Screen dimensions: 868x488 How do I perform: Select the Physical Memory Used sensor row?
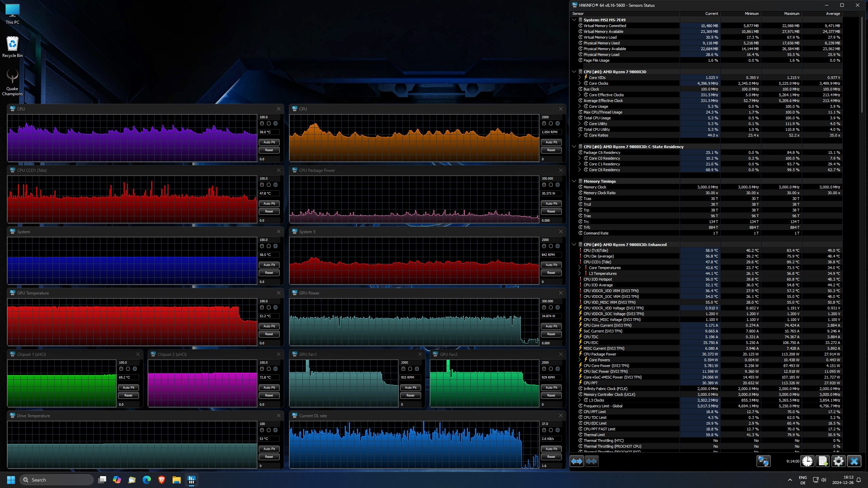[706, 43]
